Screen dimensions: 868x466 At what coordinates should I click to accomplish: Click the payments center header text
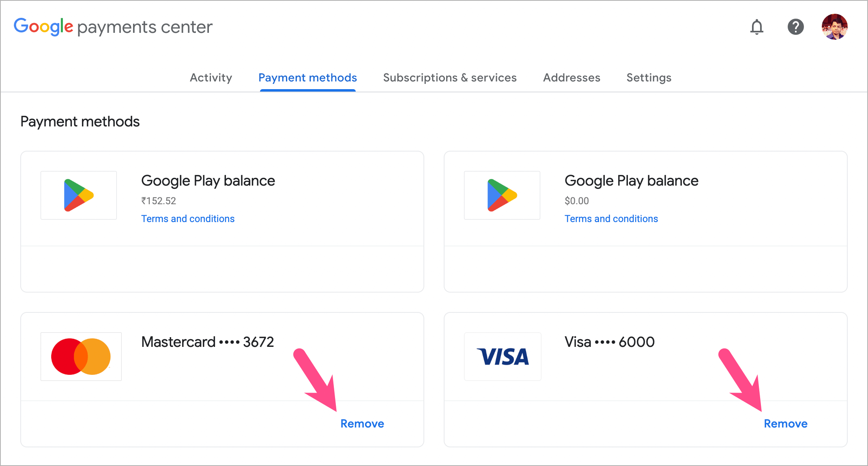pos(145,27)
